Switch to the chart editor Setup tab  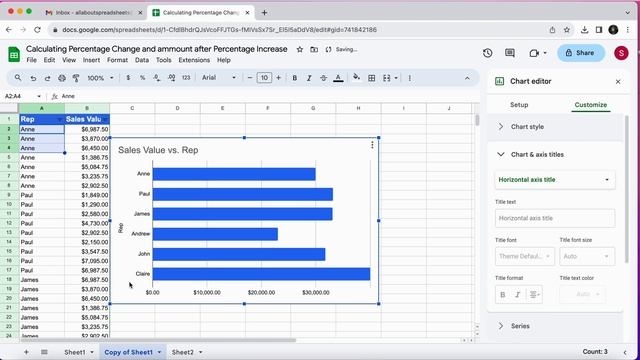coord(519,105)
